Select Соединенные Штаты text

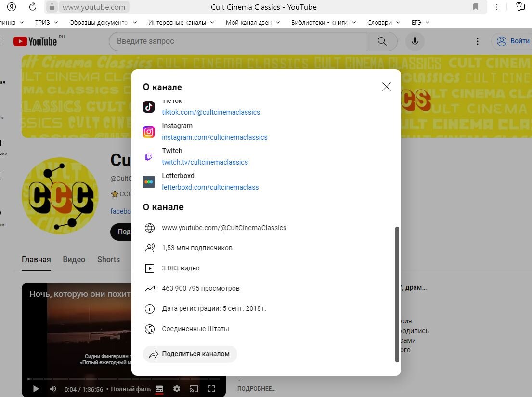pyautogui.click(x=195, y=329)
